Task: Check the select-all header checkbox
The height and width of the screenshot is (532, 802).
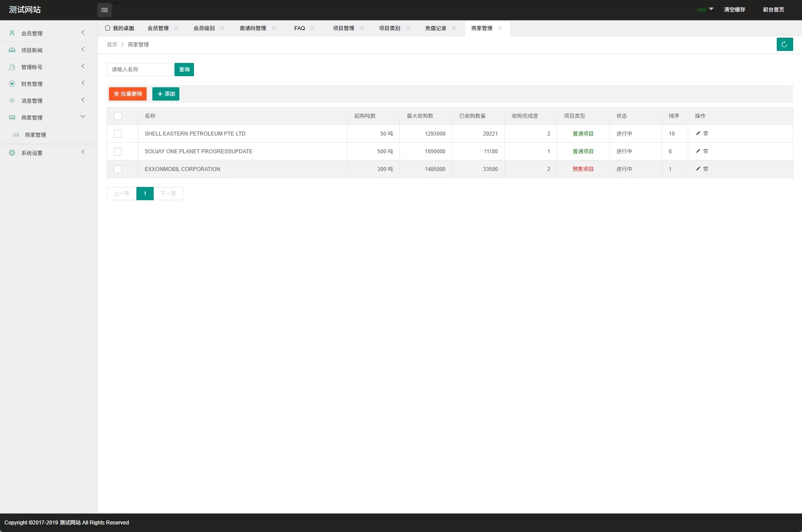Action: pos(118,116)
